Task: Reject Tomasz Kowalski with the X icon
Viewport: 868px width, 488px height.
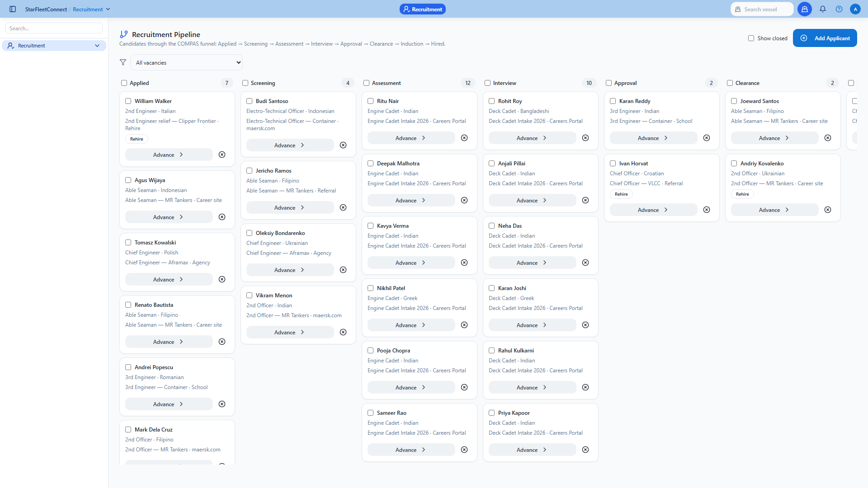Action: tap(222, 279)
